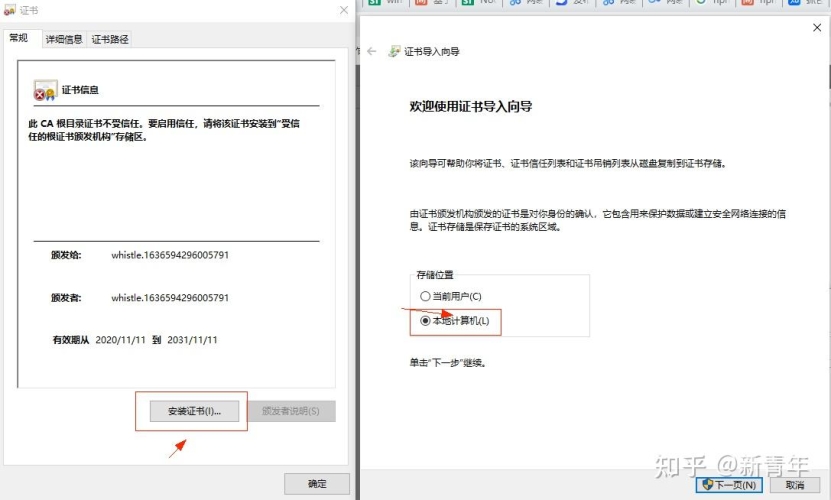
Task: Click the 下一页(N) button with shield
Action: click(x=729, y=485)
